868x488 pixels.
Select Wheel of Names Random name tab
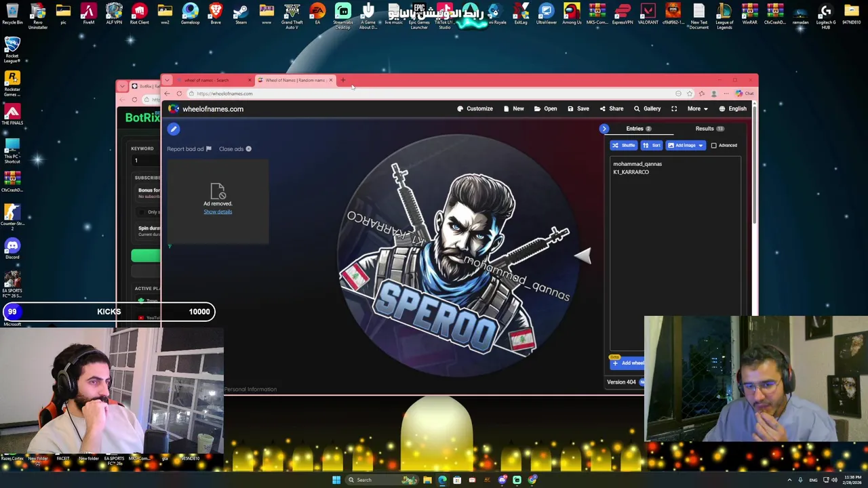click(294, 80)
